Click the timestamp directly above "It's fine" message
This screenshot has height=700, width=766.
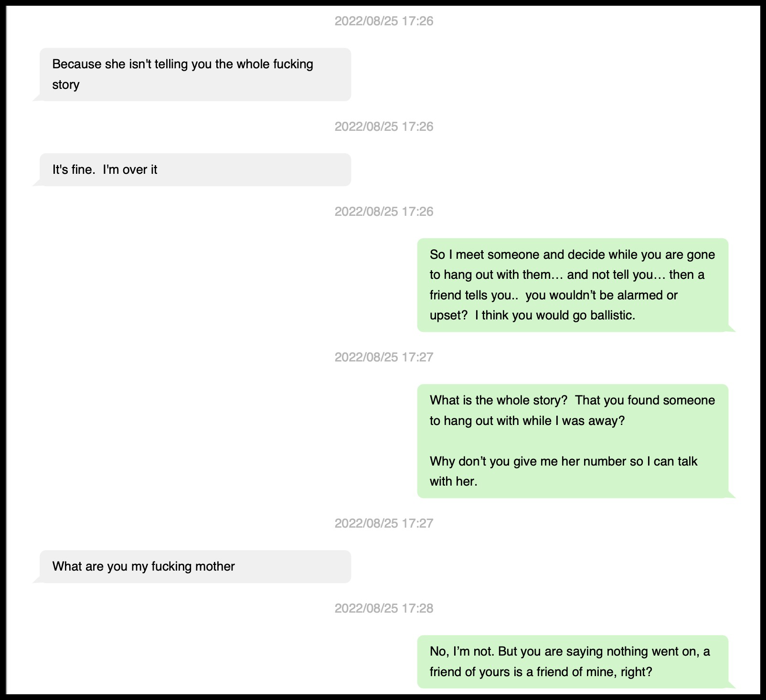click(x=384, y=127)
